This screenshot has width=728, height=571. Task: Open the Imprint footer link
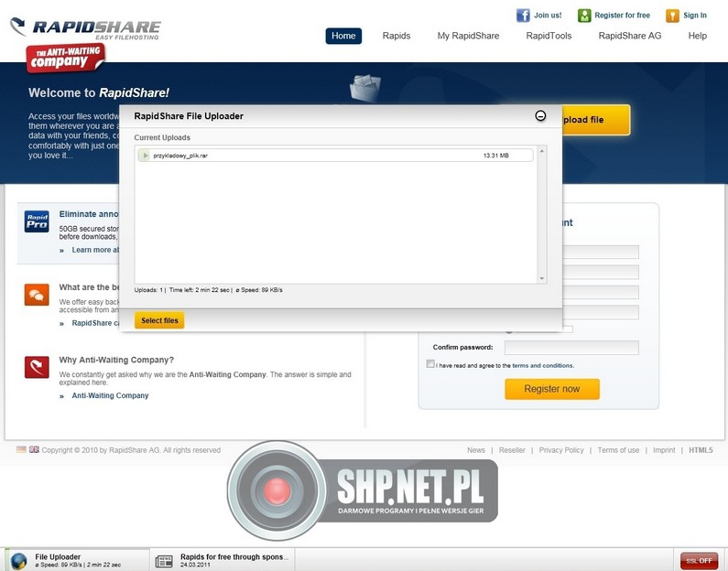664,450
